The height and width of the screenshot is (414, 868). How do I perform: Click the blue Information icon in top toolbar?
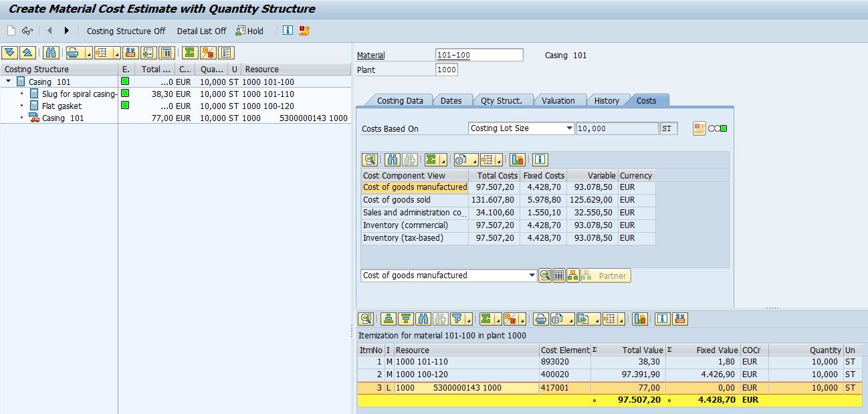(288, 31)
